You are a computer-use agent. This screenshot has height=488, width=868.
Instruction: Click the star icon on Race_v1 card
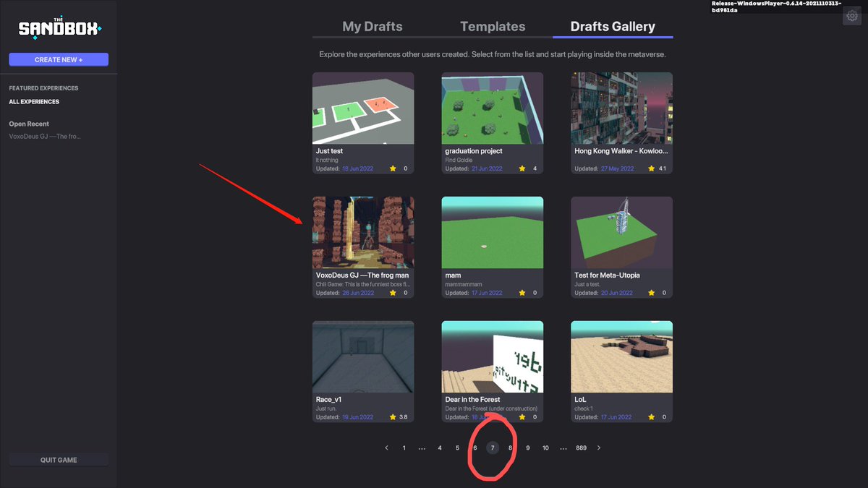point(393,417)
